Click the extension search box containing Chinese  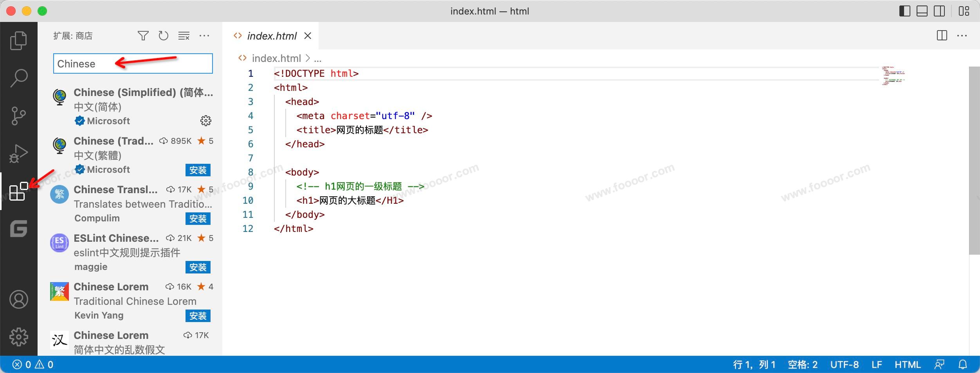(133, 64)
